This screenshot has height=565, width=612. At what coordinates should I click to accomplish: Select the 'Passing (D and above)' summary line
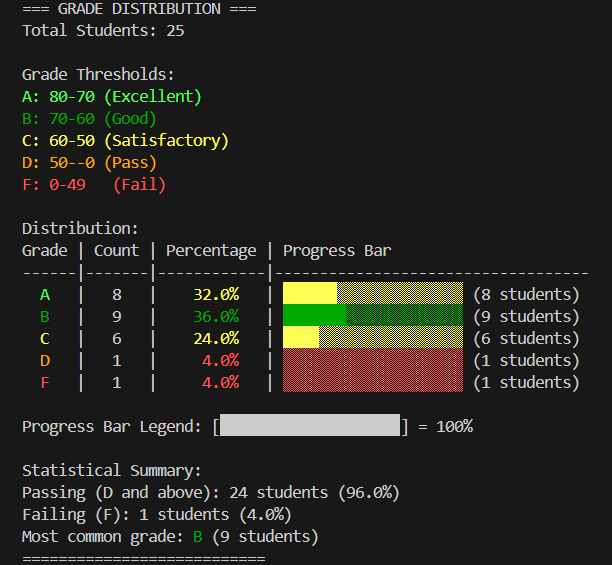[x=211, y=493]
